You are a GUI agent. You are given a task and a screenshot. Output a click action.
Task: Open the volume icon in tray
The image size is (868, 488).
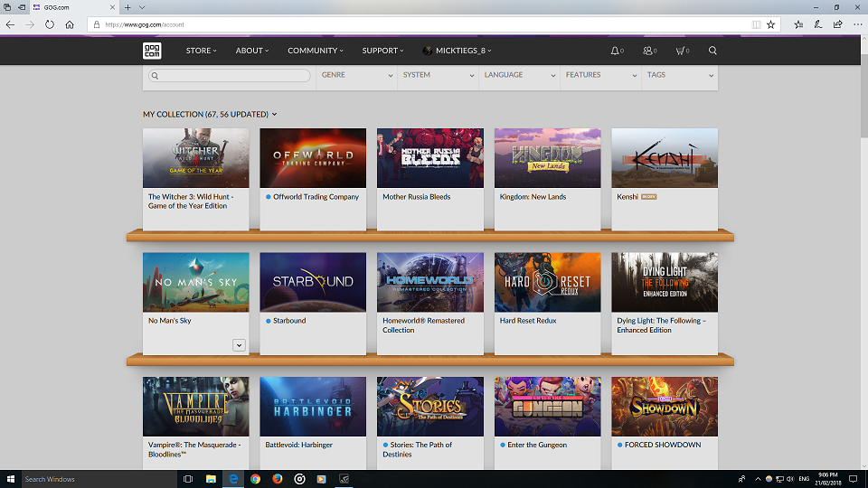[790, 479]
